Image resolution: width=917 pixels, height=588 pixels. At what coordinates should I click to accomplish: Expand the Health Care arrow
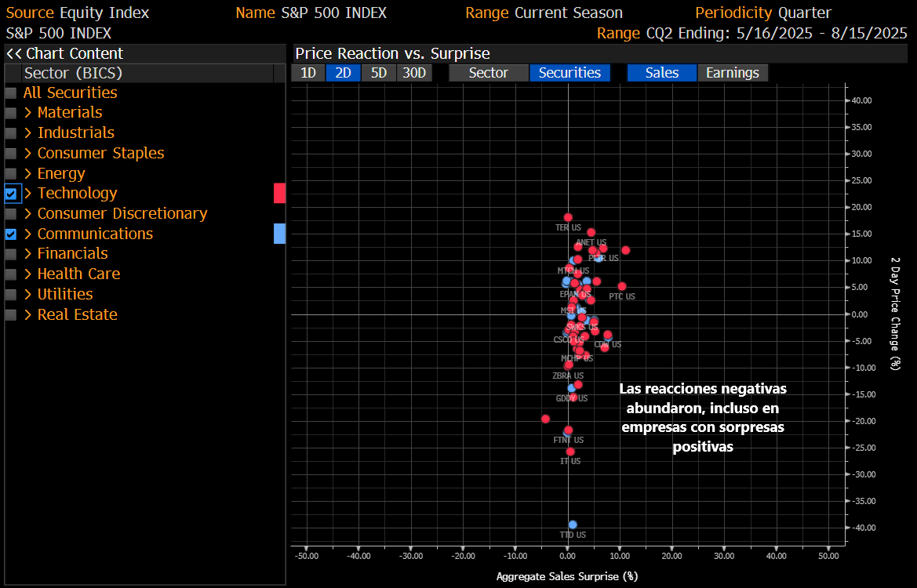[28, 274]
